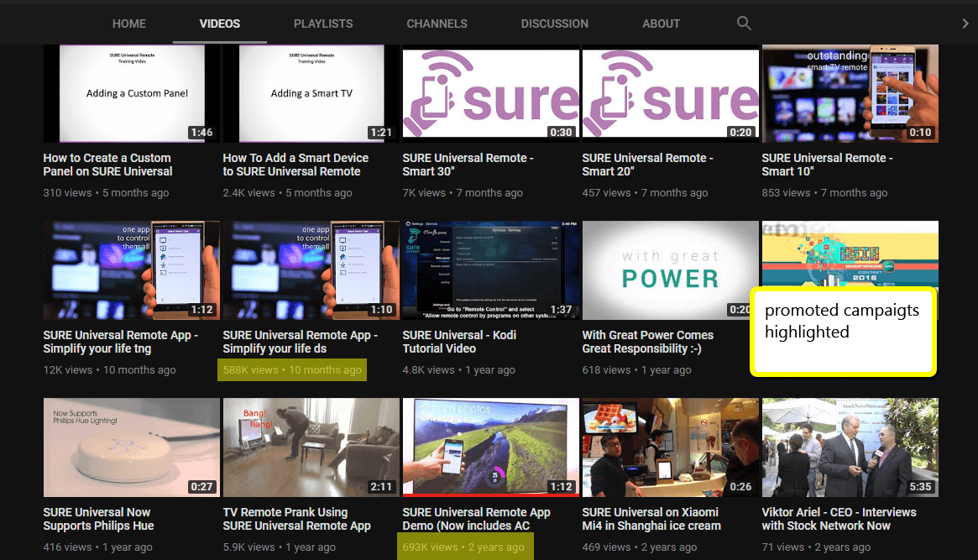The height and width of the screenshot is (560, 978).
Task: Switch to the Home tab
Action: 129,24
